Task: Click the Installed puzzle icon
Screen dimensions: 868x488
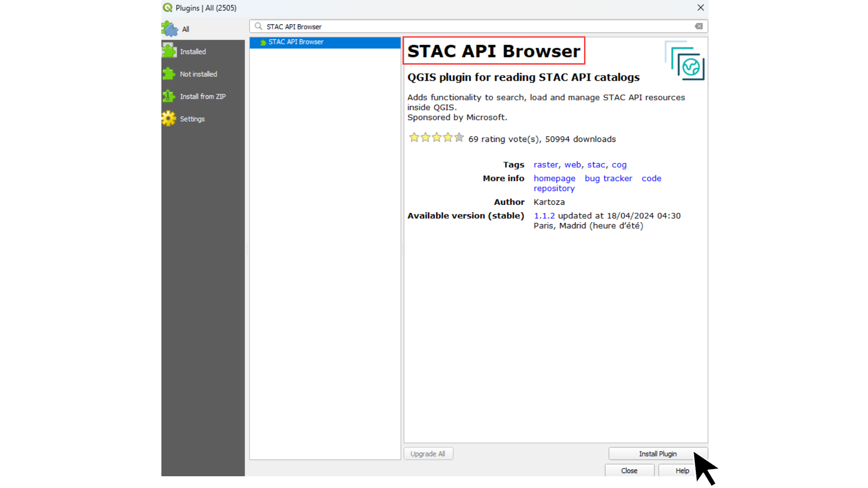Action: pos(169,51)
